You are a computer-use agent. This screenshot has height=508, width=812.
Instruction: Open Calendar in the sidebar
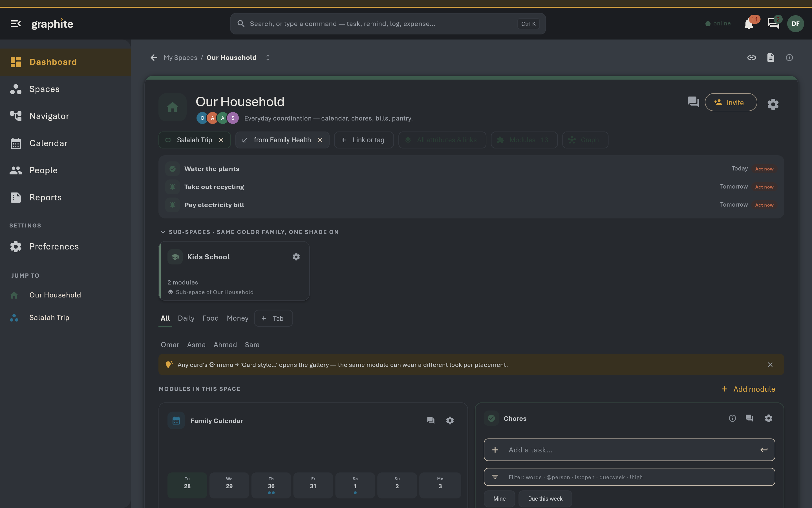point(65,143)
